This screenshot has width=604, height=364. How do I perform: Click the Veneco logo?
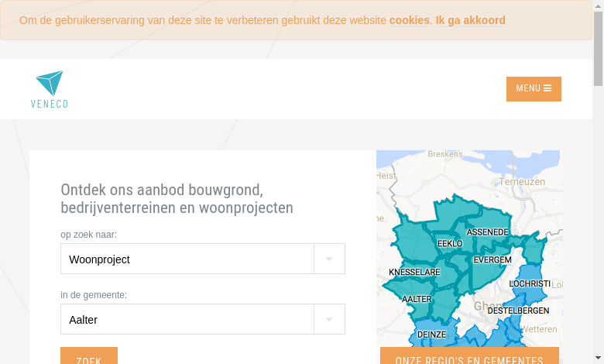(x=50, y=89)
